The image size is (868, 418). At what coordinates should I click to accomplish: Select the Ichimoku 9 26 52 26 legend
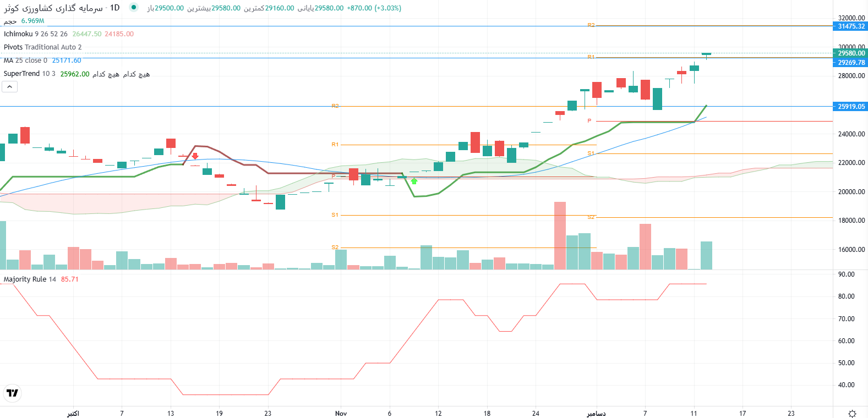click(36, 34)
